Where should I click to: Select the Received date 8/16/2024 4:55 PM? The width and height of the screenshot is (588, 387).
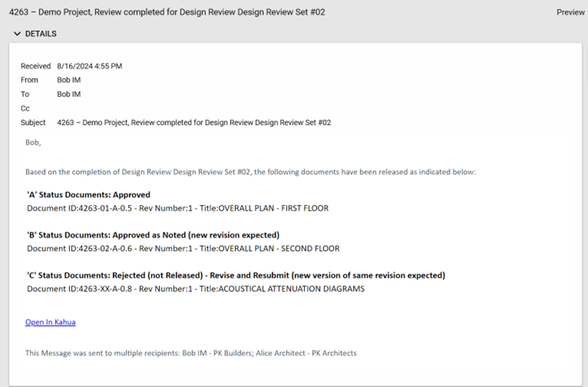click(89, 66)
